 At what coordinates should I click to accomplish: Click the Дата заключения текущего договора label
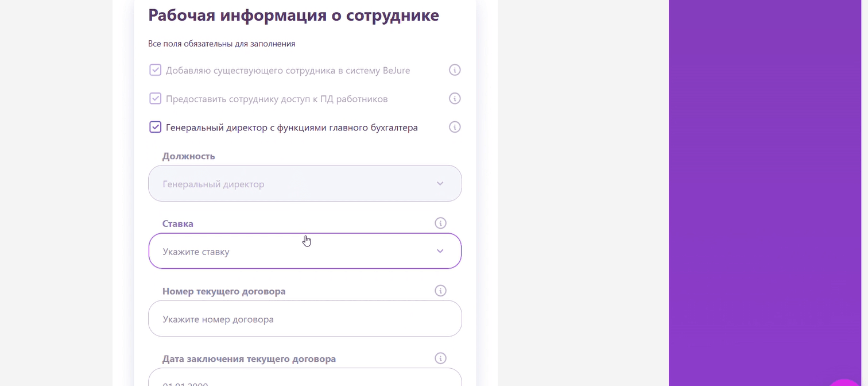click(x=249, y=359)
